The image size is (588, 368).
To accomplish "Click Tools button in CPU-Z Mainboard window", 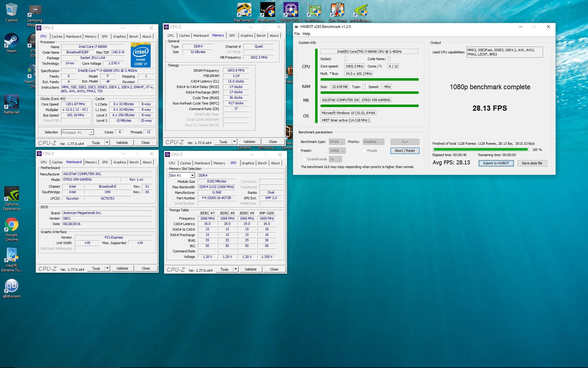I will (96, 268).
